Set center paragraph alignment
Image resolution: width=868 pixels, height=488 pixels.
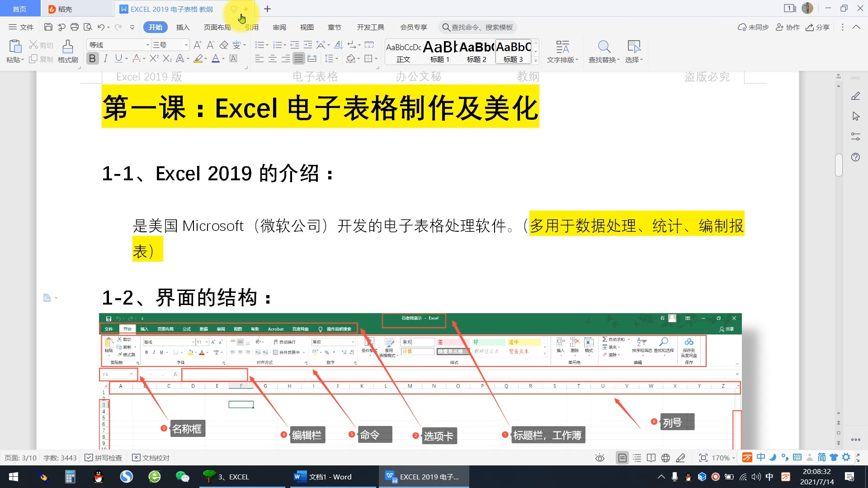pyautogui.click(x=272, y=58)
